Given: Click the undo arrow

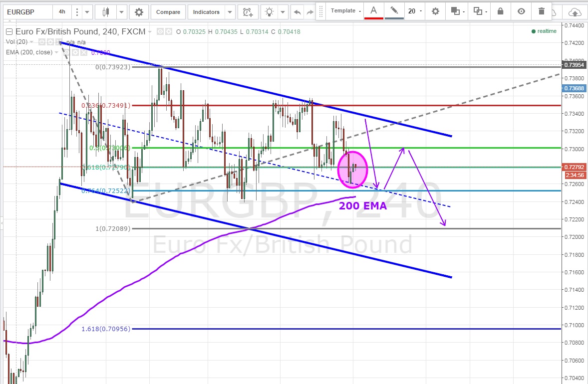Looking at the screenshot, I should 297,11.
